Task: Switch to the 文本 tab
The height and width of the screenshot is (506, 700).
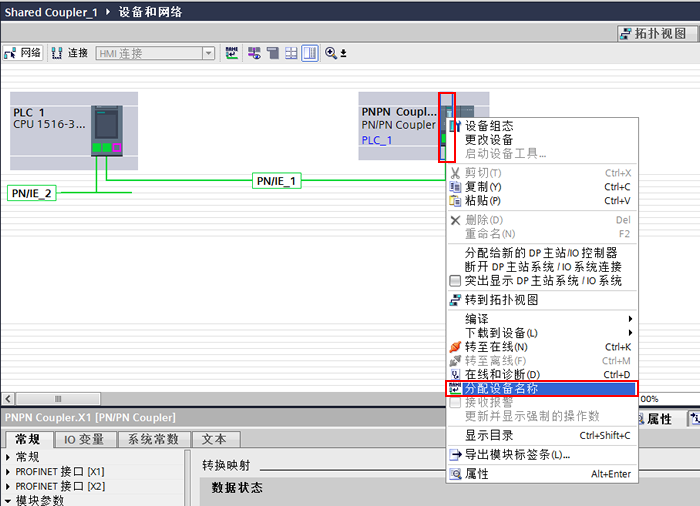Action: [x=215, y=439]
